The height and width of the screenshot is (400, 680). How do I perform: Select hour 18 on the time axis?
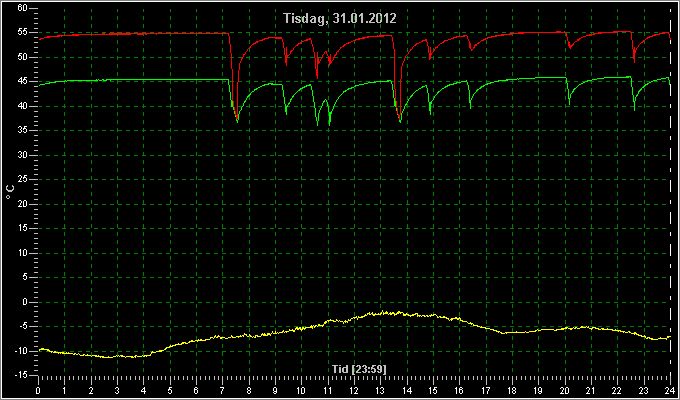point(512,390)
